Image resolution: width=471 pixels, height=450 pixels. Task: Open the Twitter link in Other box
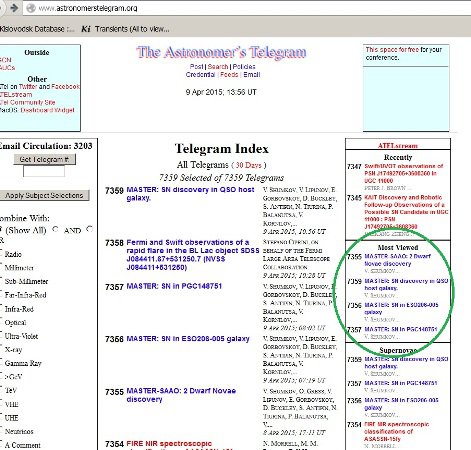[28, 87]
